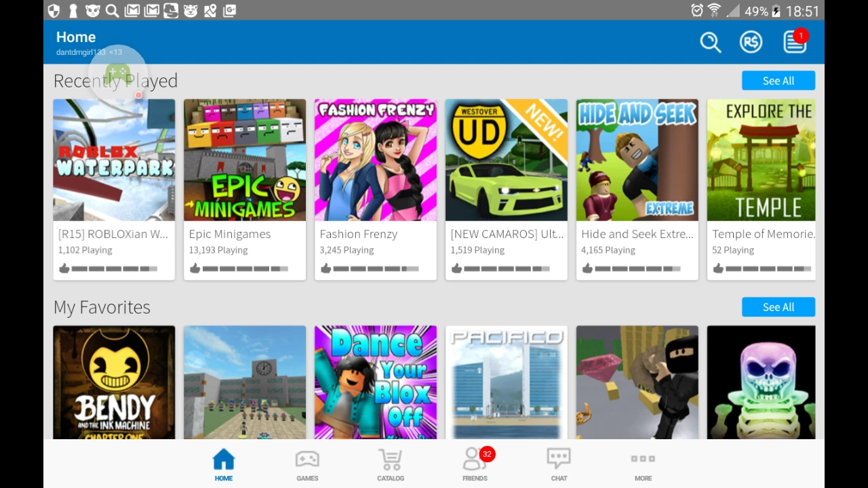Viewport: 868px width, 488px height.
Task: Tap "Hide and Seek Extre..." title text
Action: point(637,234)
